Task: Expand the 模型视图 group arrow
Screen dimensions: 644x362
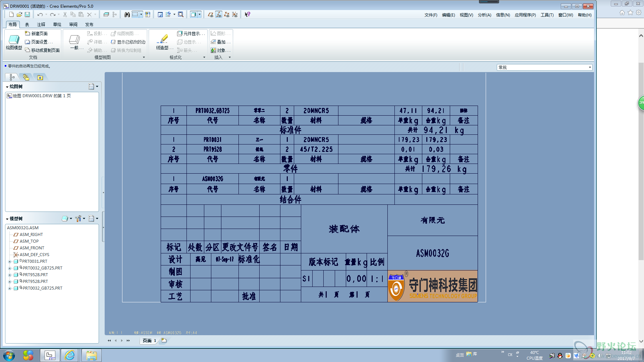Action: (x=144, y=57)
